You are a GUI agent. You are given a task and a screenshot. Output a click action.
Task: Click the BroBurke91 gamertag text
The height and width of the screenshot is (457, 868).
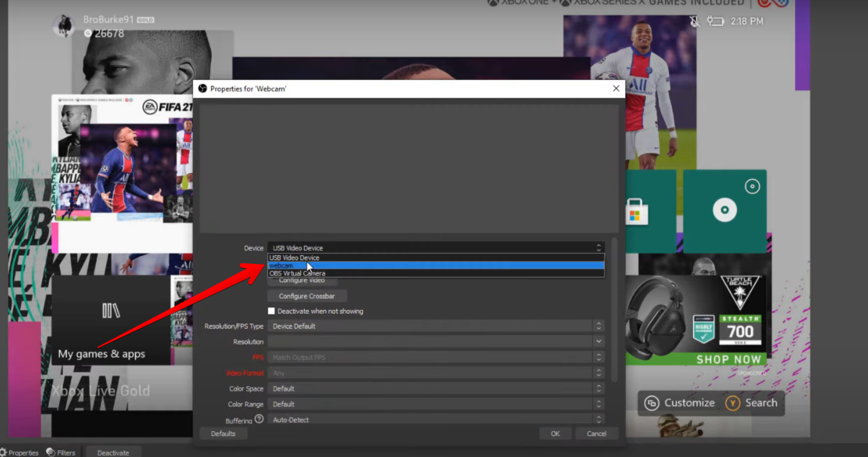107,19
